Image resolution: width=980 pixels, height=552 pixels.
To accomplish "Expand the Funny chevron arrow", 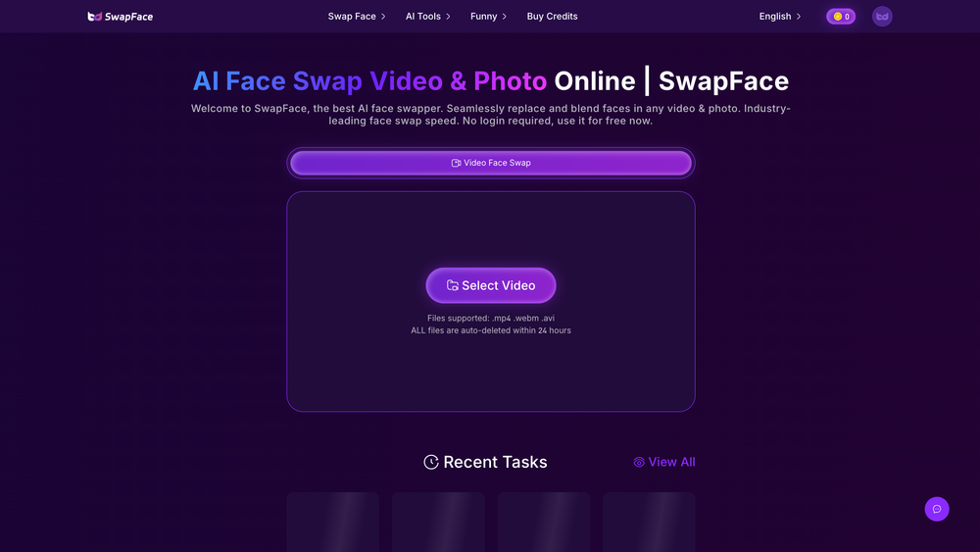I will (x=505, y=17).
